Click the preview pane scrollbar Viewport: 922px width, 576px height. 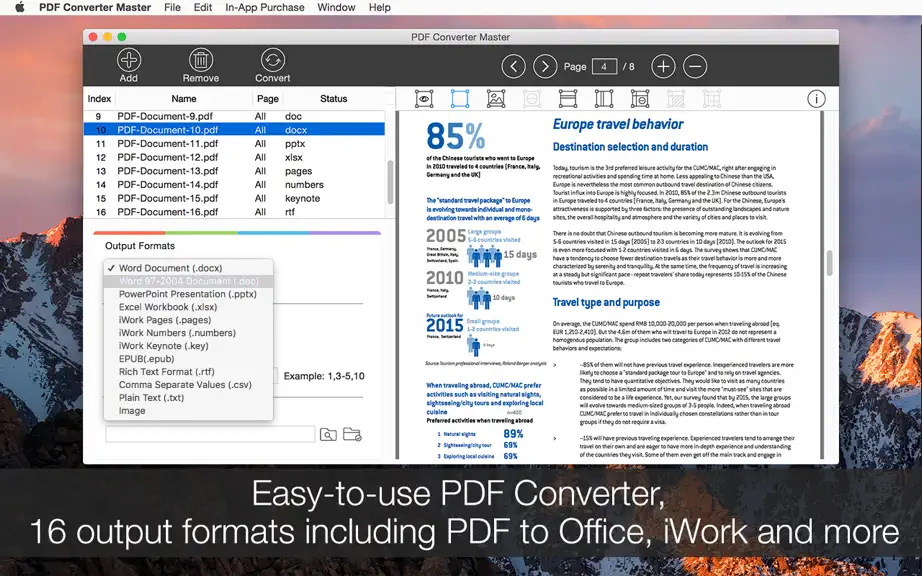(x=829, y=263)
